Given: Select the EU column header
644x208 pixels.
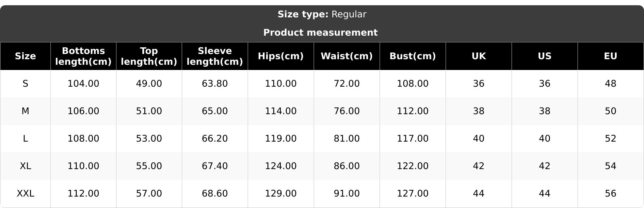Looking at the screenshot, I should 610,56.
